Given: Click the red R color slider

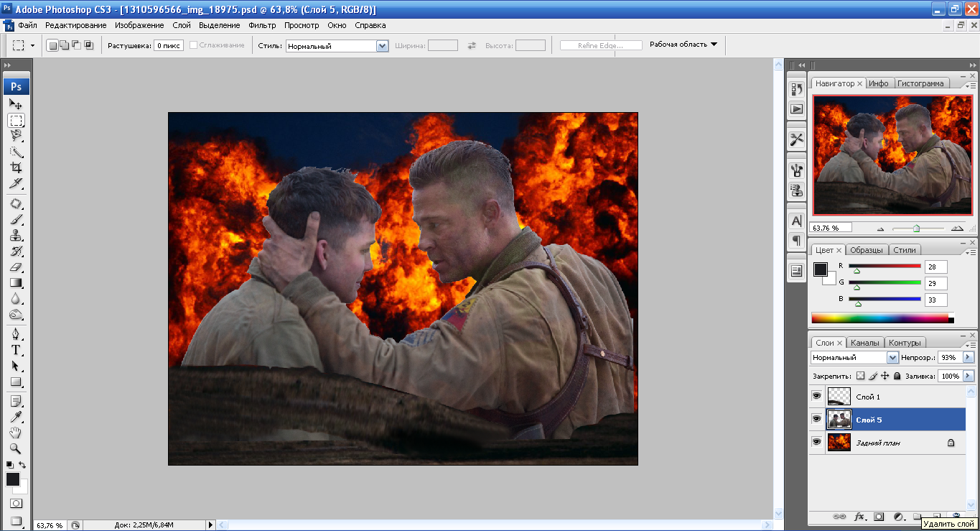Looking at the screenshot, I should point(885,267).
